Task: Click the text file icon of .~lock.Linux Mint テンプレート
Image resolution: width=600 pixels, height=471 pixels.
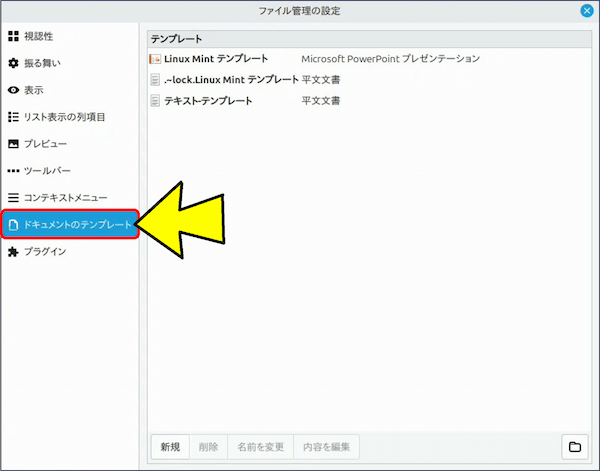Action: [x=155, y=80]
